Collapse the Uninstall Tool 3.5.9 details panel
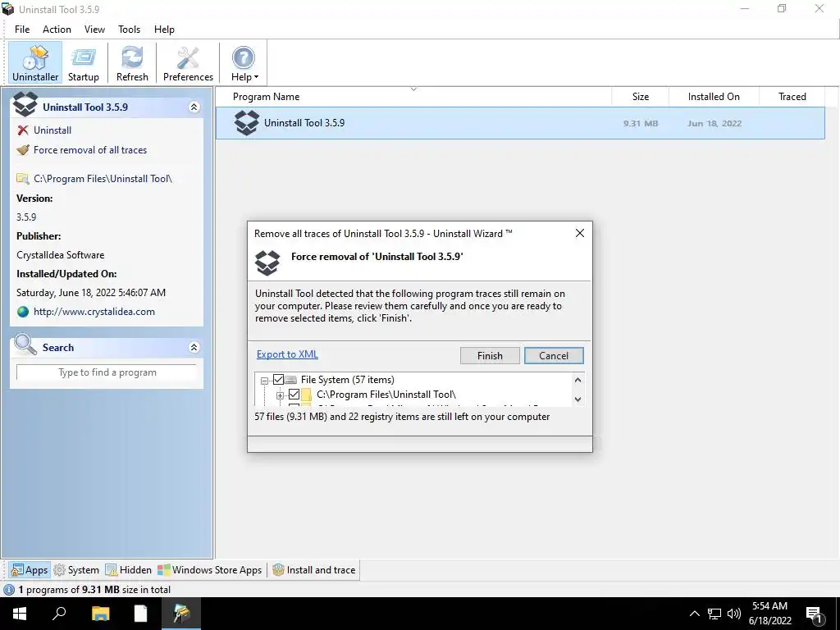The height and width of the screenshot is (630, 840). (x=194, y=107)
